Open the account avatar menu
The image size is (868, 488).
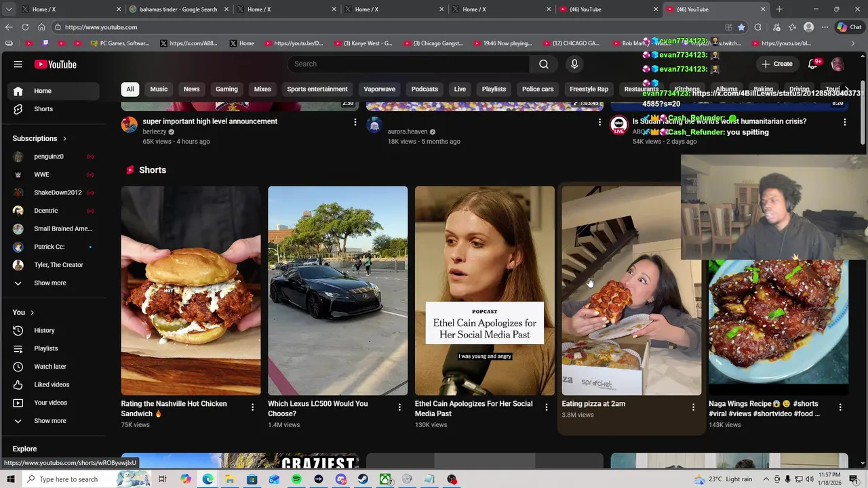point(837,64)
